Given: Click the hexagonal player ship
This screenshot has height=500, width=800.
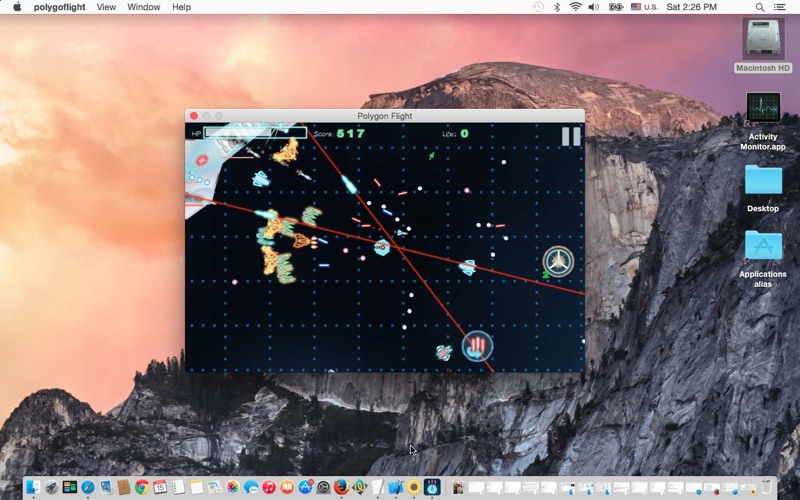Looking at the screenshot, I should coord(382,247).
